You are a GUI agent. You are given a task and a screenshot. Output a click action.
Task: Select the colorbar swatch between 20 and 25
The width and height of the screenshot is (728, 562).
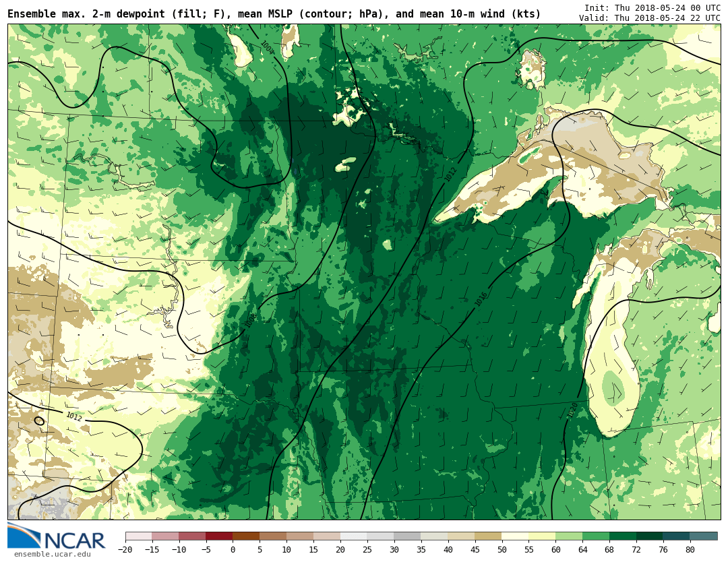[355, 536]
